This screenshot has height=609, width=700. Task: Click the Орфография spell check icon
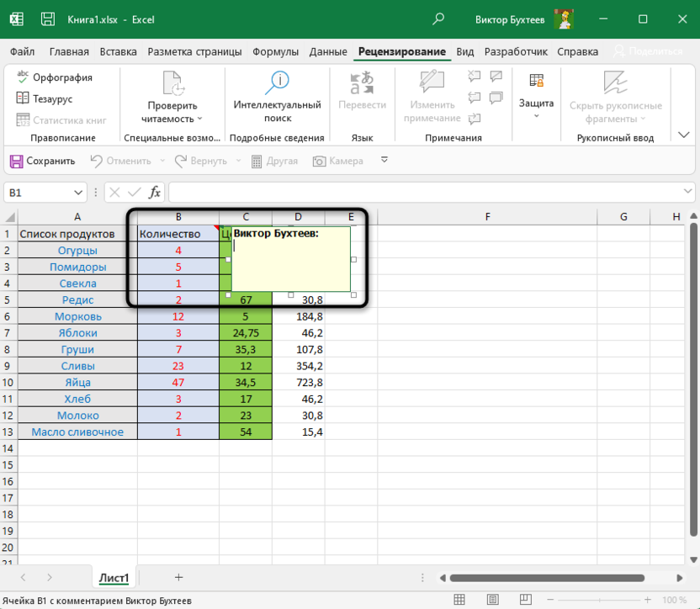tap(23, 77)
